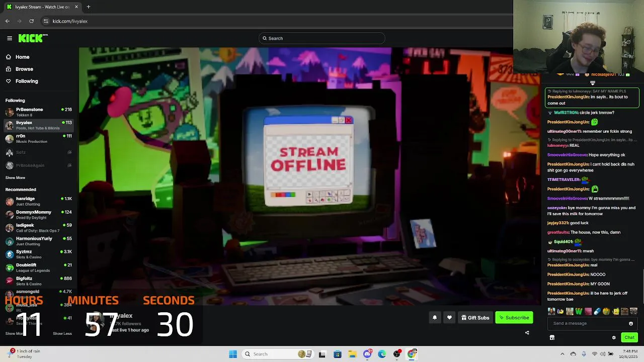Toggle the notification bell for livyalex
The width and height of the screenshot is (644, 362).
[x=435, y=318]
